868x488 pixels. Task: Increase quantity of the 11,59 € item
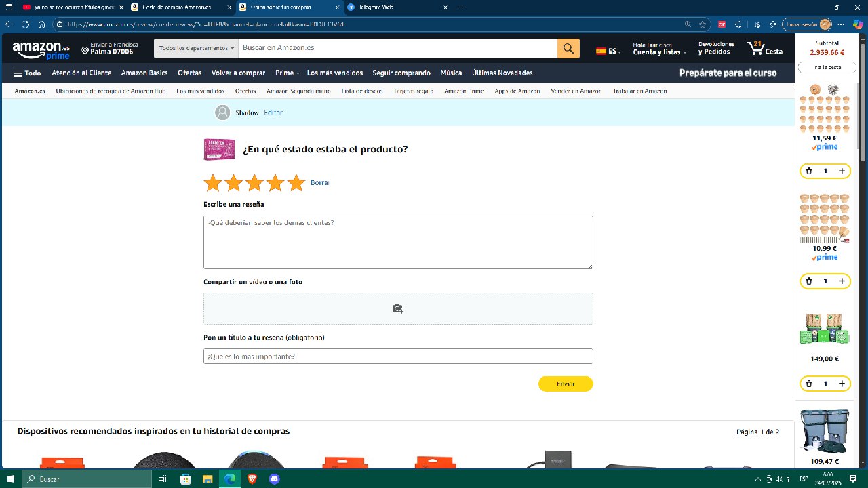click(x=842, y=171)
